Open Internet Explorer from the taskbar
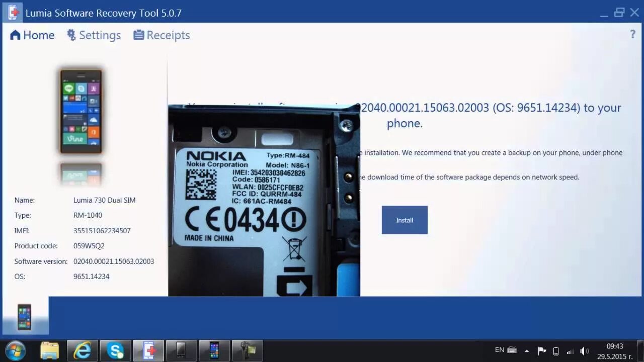The image size is (644, 362). point(82,350)
